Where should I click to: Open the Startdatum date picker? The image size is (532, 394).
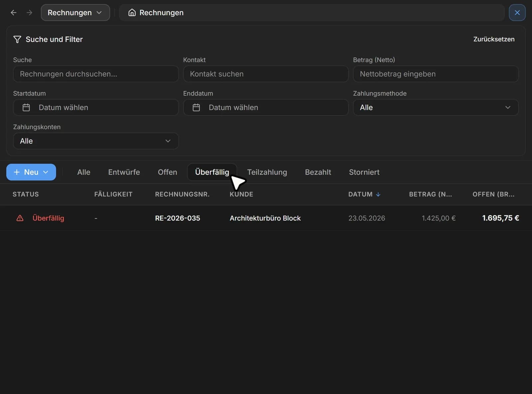pyautogui.click(x=96, y=107)
